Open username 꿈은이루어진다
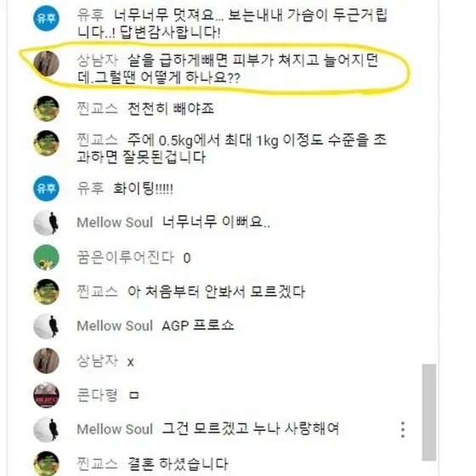The height and width of the screenshot is (476, 476). pos(126,258)
